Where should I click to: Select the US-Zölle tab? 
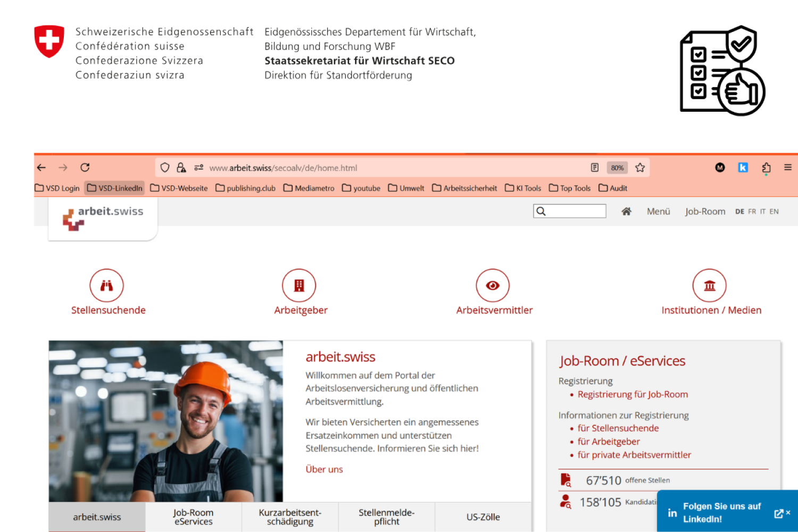point(483,517)
